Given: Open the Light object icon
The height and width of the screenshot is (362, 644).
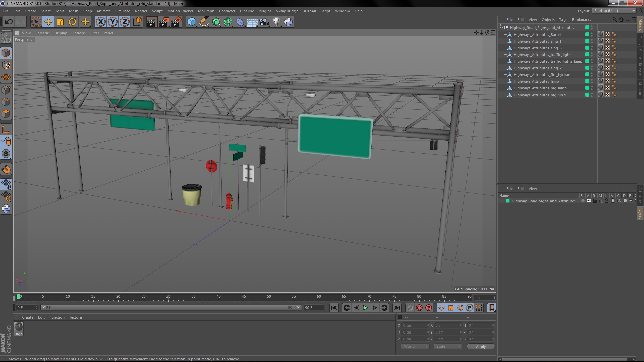Looking at the screenshot, I should coord(276,22).
